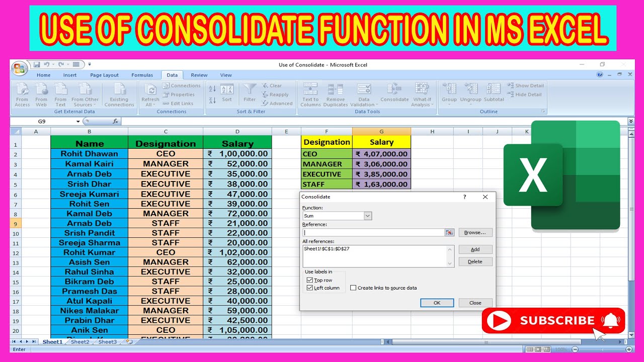Switch to the Formulas ribbon tab

pyautogui.click(x=142, y=75)
